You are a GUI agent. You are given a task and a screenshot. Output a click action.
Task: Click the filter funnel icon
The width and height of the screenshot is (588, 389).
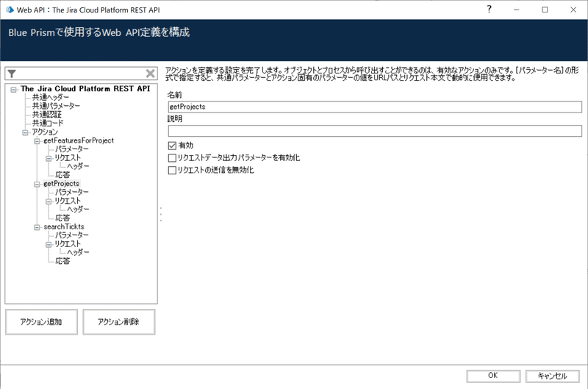(x=12, y=74)
